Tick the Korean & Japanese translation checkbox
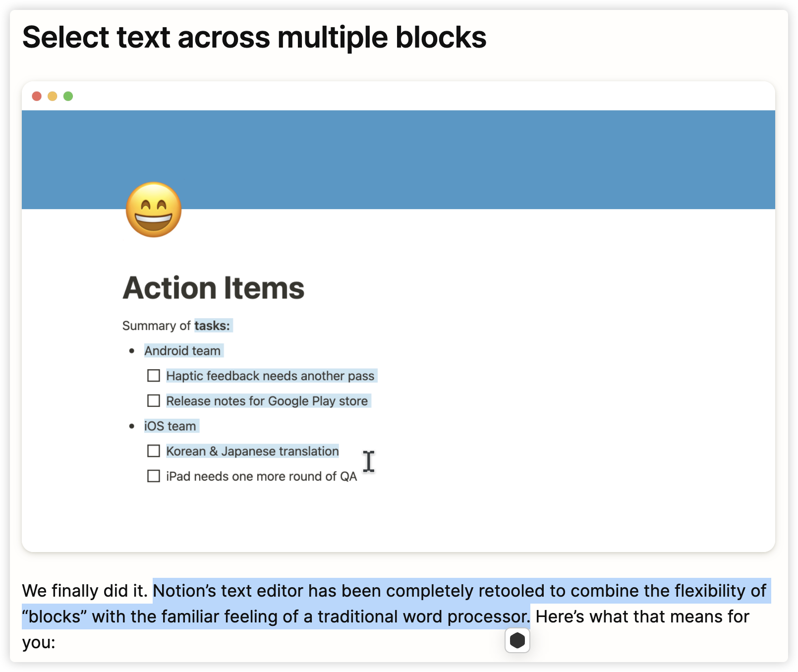798x672 pixels. coord(154,451)
